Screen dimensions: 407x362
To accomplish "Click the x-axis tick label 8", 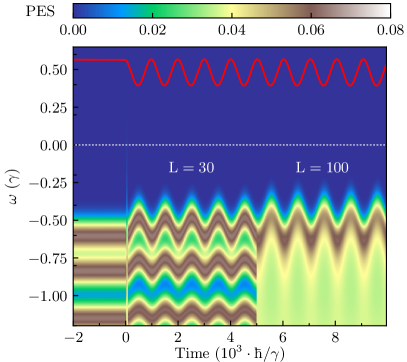I will [335, 337].
